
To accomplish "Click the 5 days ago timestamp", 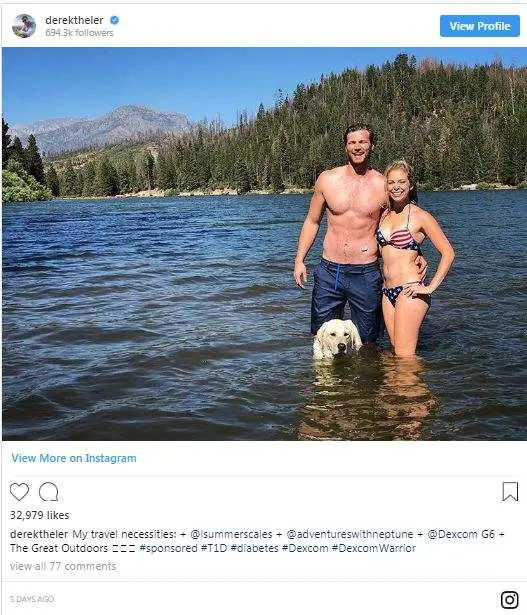I will pos(32,599).
